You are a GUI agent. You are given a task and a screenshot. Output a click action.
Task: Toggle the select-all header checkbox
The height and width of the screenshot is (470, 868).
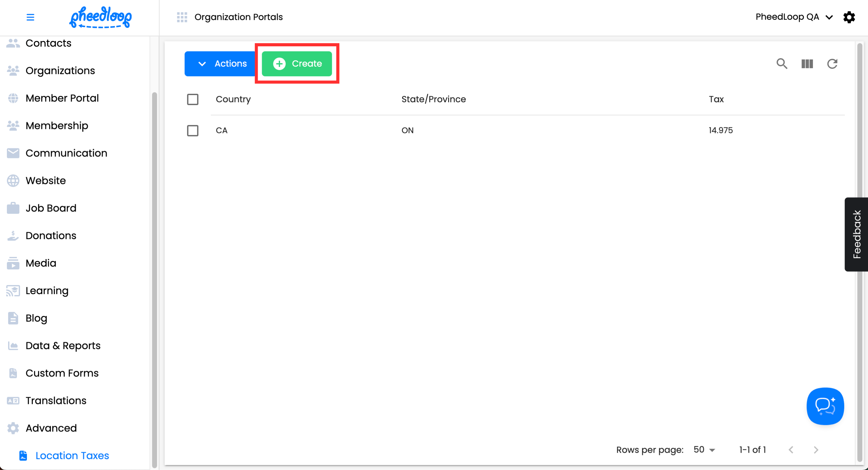pos(193,99)
